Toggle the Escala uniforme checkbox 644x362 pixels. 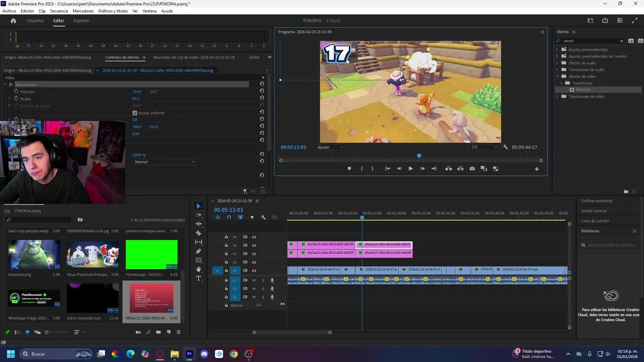[x=134, y=113]
